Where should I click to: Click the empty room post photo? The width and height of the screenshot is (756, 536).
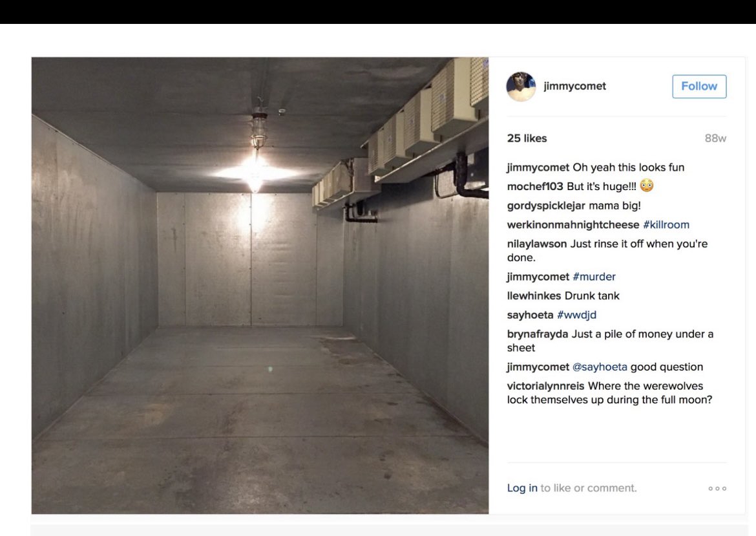tap(260, 285)
